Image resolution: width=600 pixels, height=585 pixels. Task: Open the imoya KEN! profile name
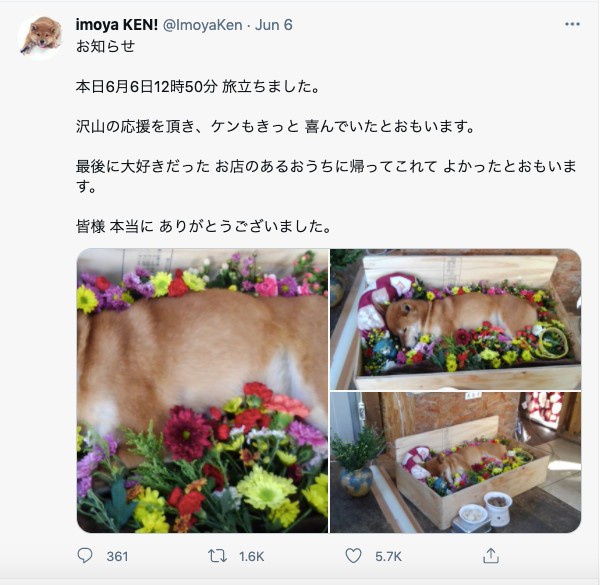117,25
